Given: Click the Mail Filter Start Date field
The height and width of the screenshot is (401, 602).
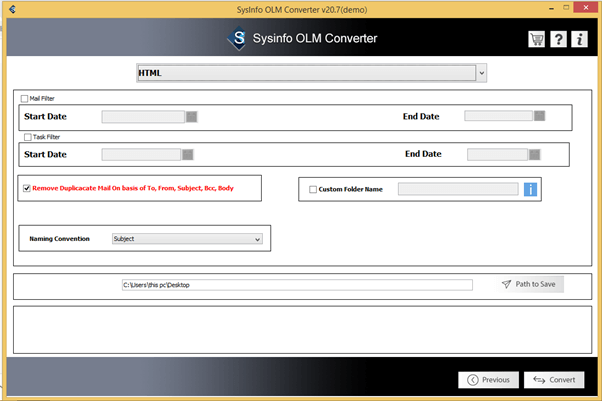Looking at the screenshot, I should 143,117.
